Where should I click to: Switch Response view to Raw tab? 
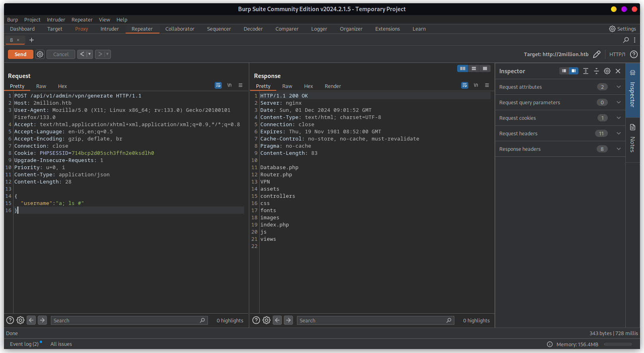(x=287, y=86)
